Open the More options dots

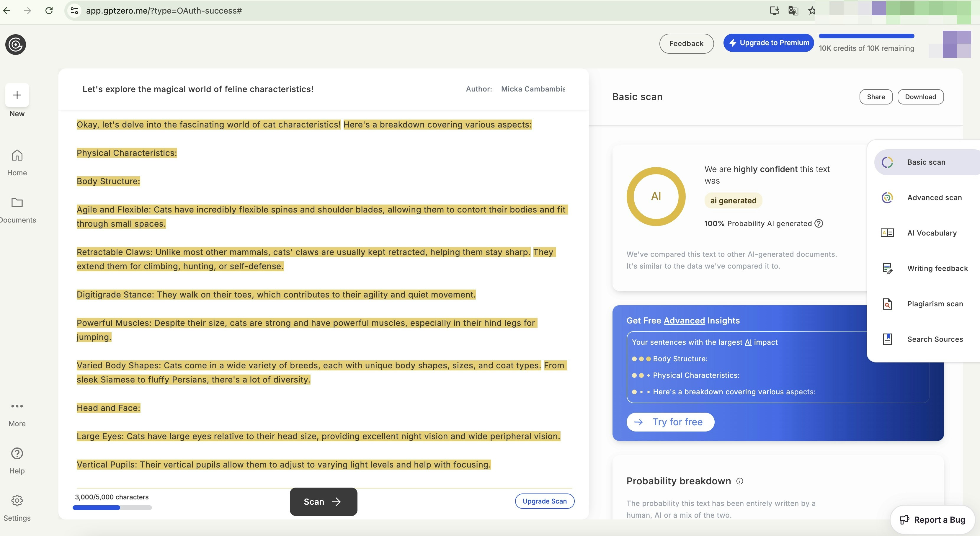(x=17, y=406)
